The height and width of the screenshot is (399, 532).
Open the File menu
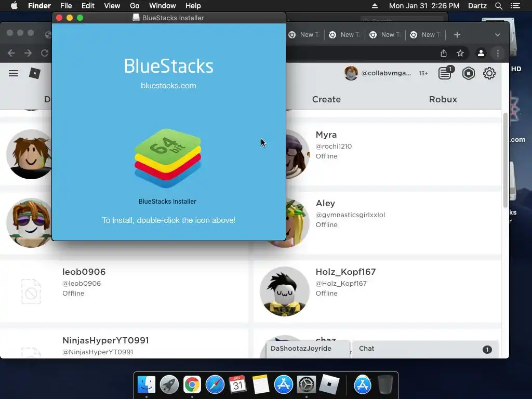pyautogui.click(x=66, y=6)
